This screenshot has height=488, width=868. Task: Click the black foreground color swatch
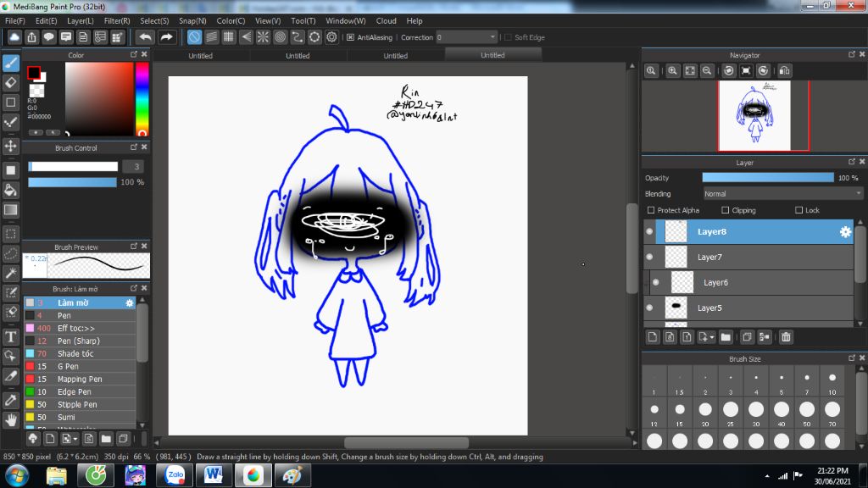click(34, 73)
